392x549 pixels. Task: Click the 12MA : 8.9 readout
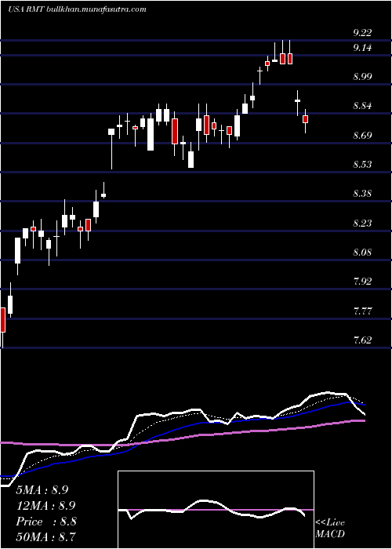(45, 506)
